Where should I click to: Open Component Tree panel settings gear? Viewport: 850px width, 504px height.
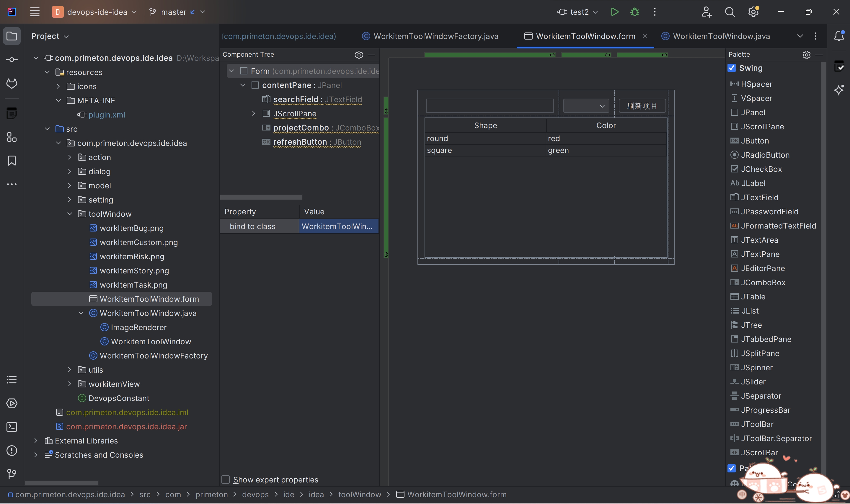(359, 55)
